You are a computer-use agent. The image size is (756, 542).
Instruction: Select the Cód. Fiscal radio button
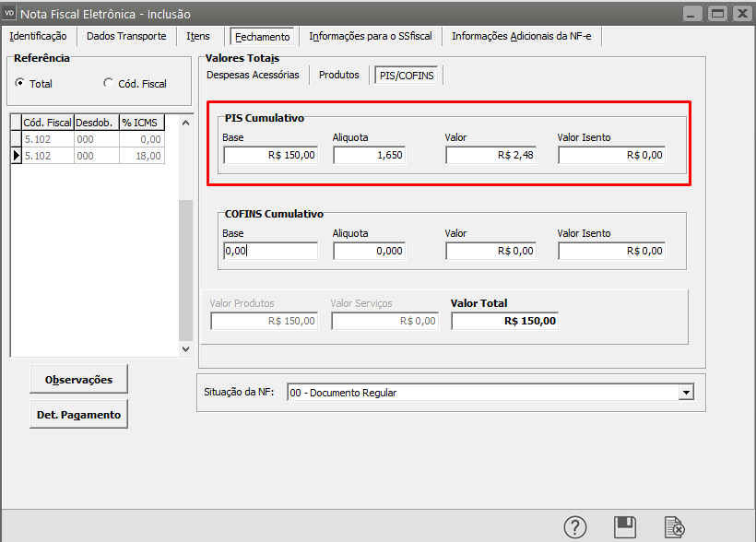coord(109,83)
